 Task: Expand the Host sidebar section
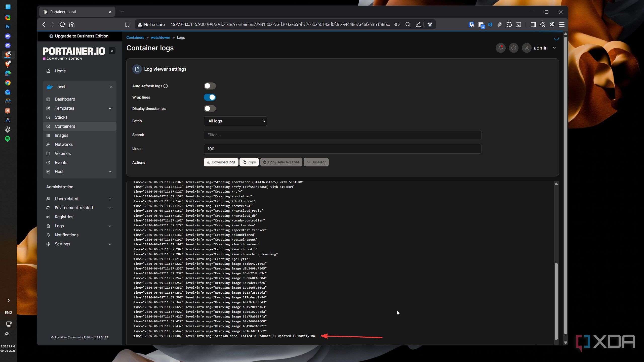tap(110, 172)
